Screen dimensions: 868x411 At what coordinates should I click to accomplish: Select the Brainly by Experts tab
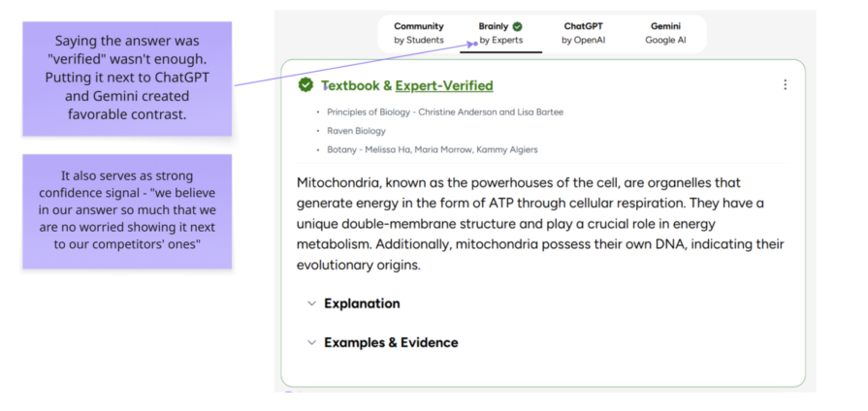point(501,33)
